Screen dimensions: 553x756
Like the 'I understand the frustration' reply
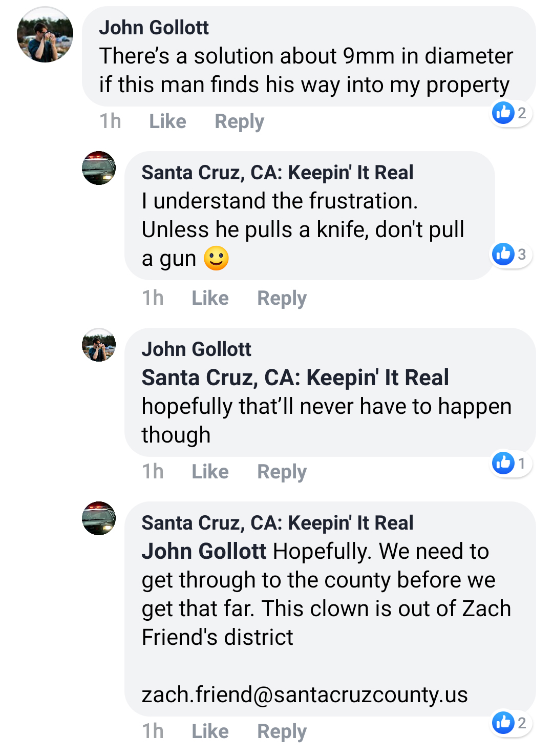(210, 298)
